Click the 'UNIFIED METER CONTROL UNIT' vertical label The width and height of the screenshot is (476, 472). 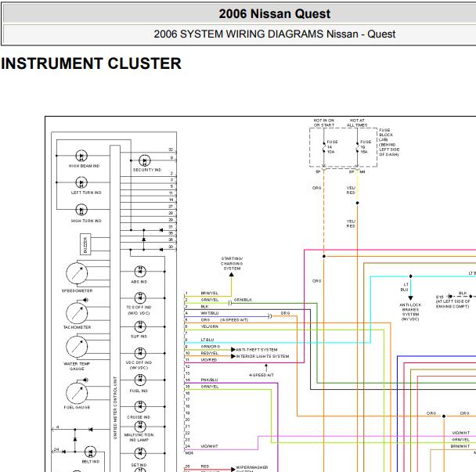coord(115,408)
